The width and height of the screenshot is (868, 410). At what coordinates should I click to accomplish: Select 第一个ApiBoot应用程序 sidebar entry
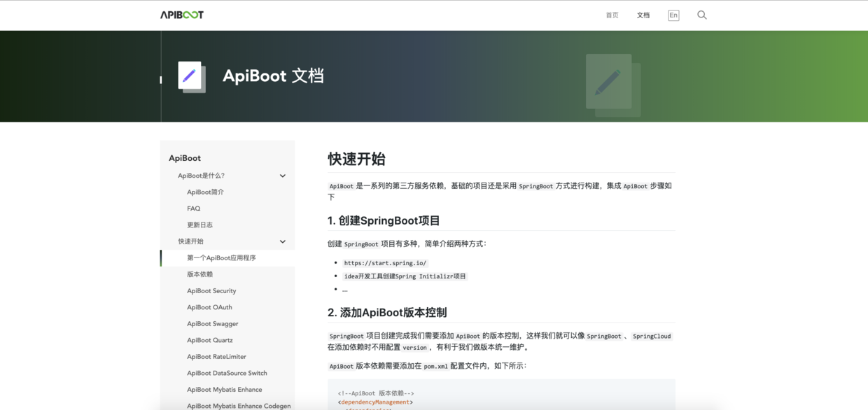(x=221, y=257)
